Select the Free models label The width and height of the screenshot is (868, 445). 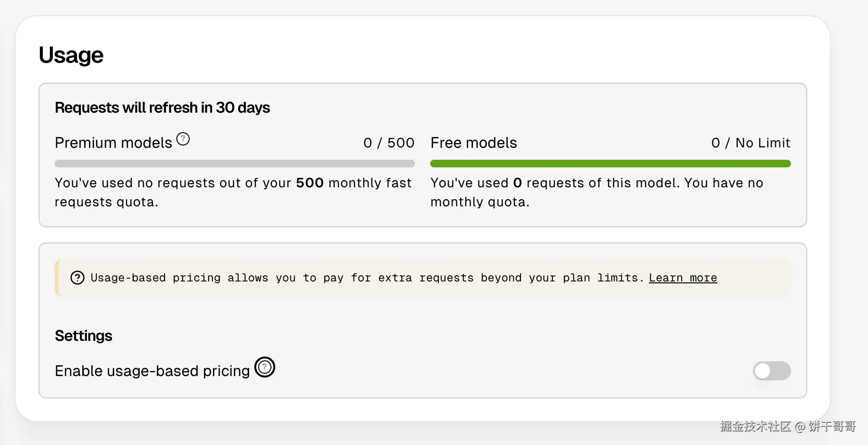(x=473, y=143)
